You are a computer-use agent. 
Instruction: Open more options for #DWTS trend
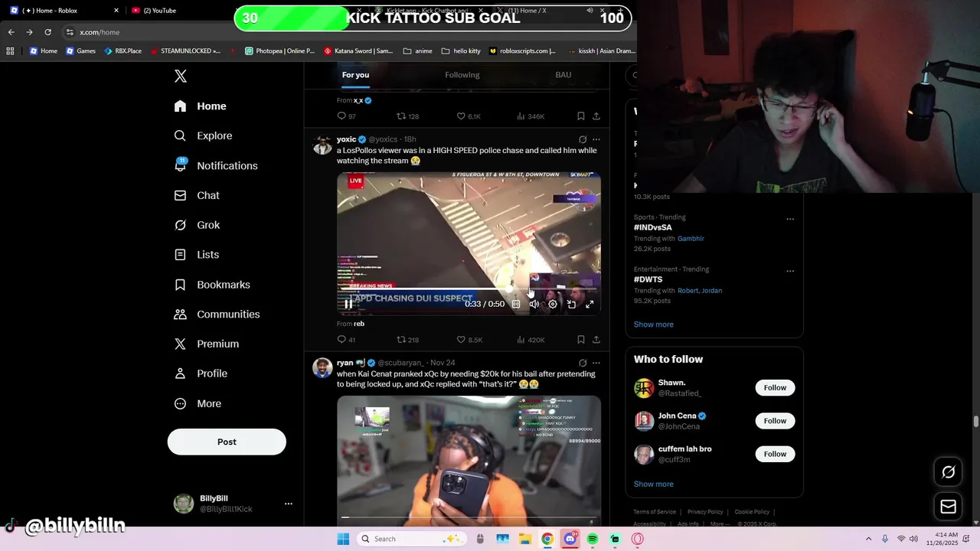(790, 271)
